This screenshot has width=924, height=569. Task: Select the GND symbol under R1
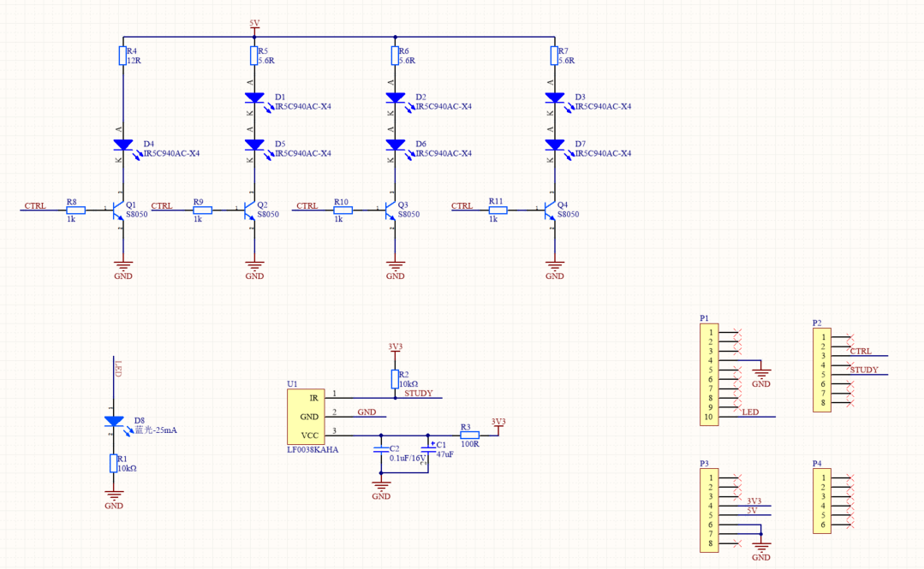[114, 498]
